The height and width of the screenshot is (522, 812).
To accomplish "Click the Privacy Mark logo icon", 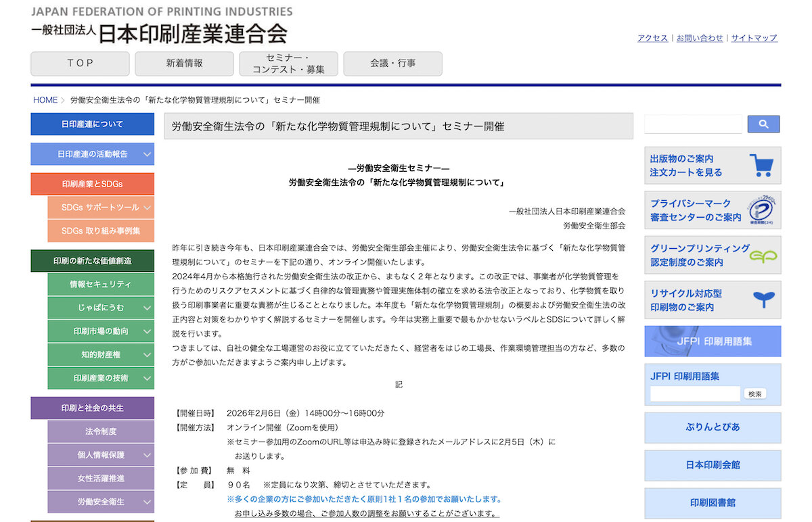I will (761, 210).
